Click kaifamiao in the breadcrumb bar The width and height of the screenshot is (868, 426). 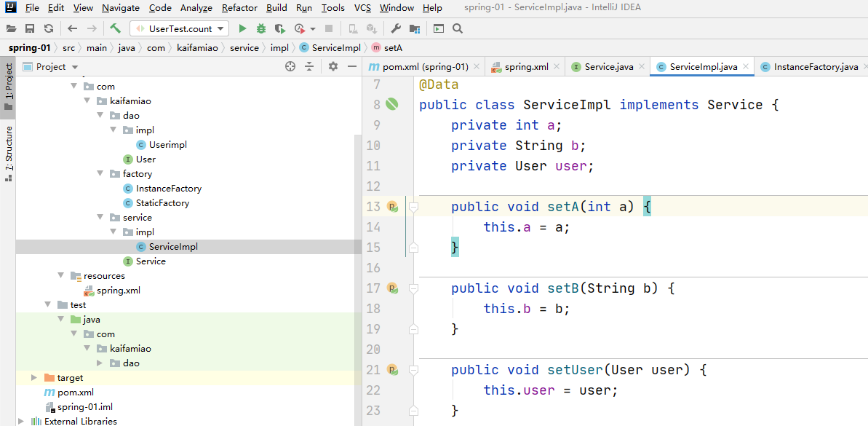pos(196,47)
